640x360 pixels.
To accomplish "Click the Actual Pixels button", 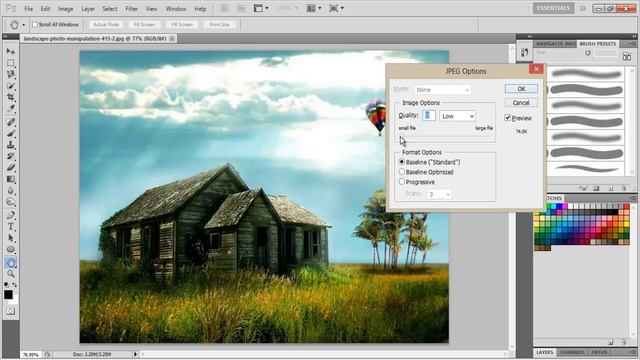I will point(106,24).
